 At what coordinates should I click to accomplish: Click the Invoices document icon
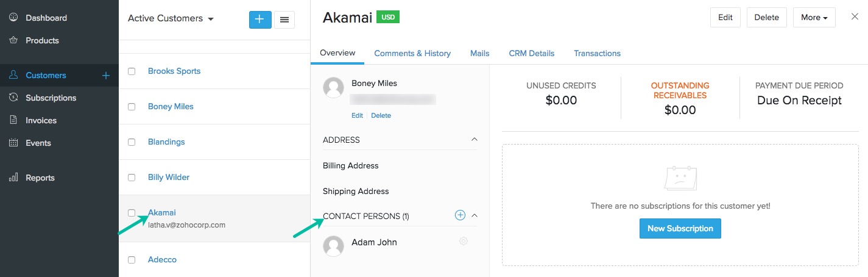tap(13, 120)
